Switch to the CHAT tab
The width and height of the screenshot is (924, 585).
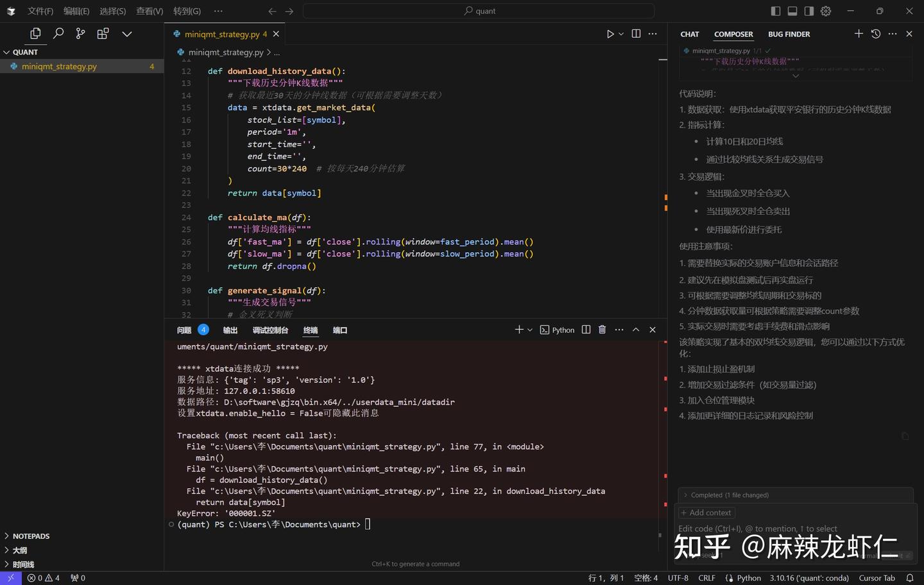coord(690,34)
